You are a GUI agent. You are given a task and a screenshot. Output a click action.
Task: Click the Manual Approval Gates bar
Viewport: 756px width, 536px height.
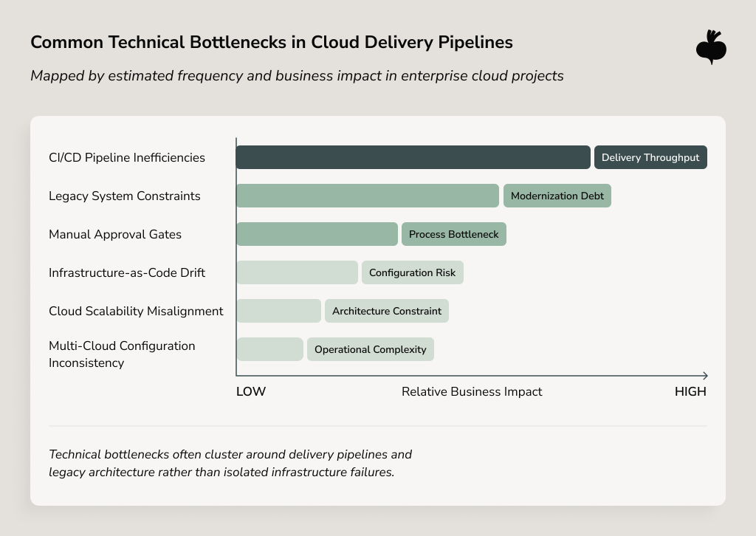click(317, 234)
